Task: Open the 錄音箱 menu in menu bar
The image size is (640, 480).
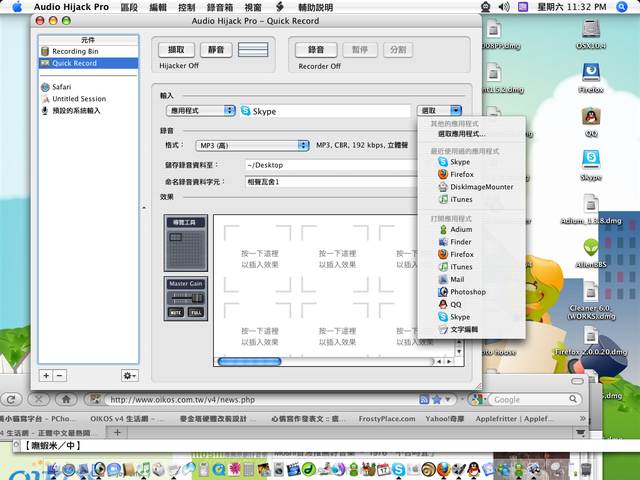Action: 220,7
